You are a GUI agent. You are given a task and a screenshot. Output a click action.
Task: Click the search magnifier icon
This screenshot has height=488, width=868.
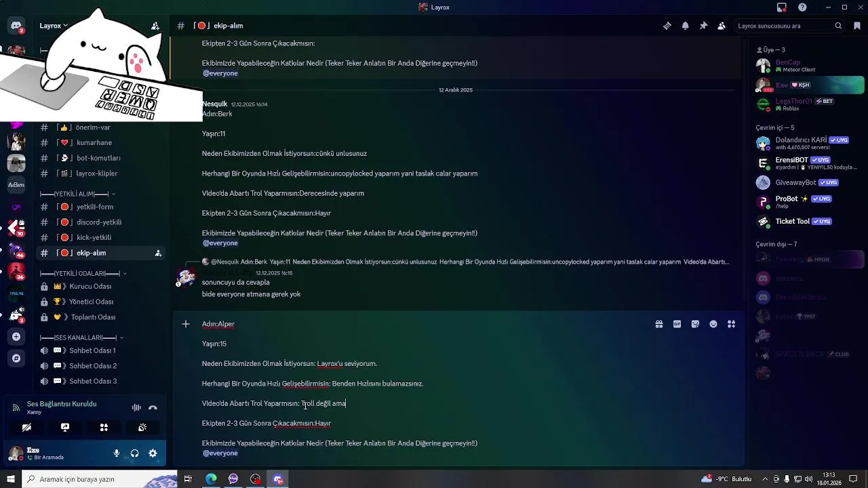[839, 26]
